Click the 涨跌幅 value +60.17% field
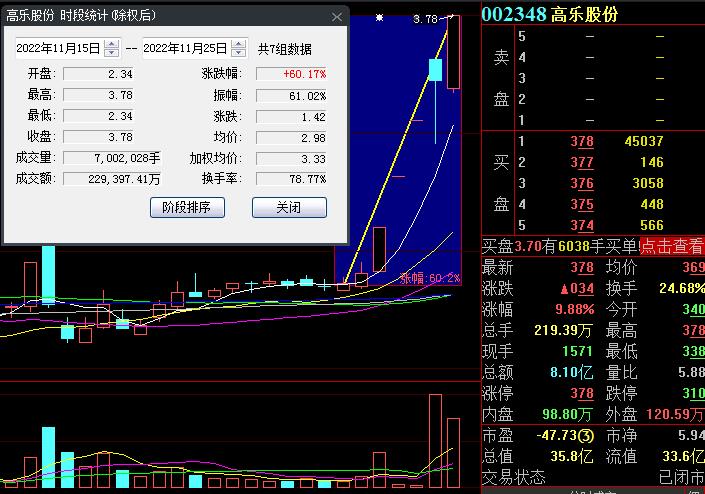 tap(292, 74)
